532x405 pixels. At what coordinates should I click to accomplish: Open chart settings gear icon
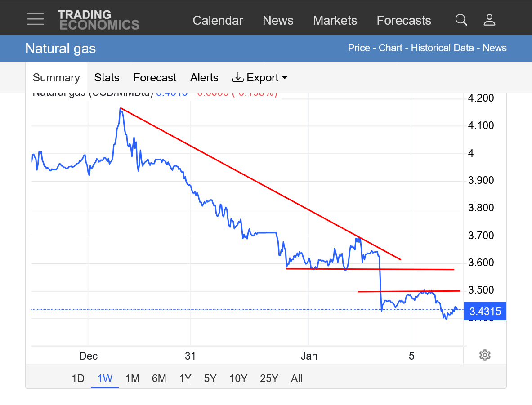tap(484, 355)
